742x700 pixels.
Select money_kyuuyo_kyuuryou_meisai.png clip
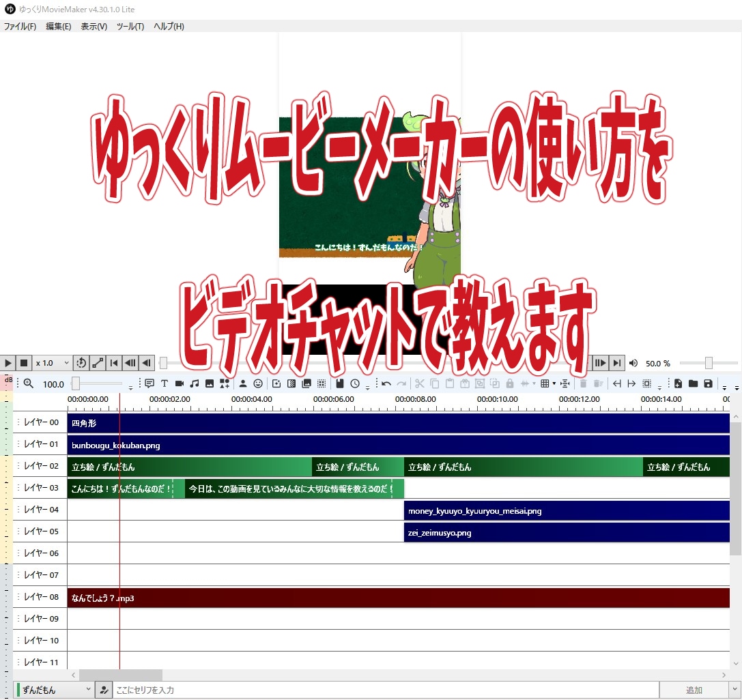tap(567, 510)
